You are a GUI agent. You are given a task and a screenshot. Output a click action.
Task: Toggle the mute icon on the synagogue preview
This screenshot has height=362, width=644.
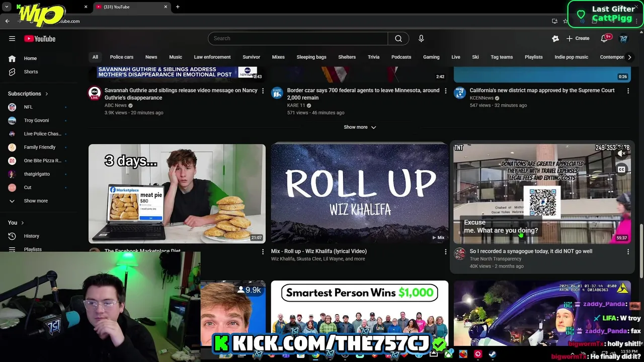[x=621, y=153]
